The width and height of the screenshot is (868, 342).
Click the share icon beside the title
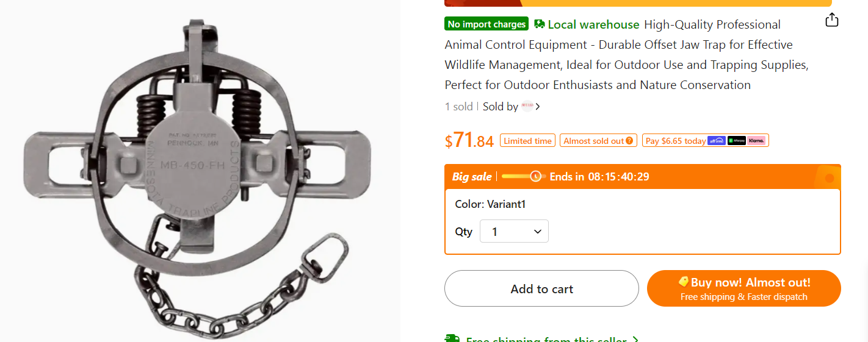click(831, 20)
